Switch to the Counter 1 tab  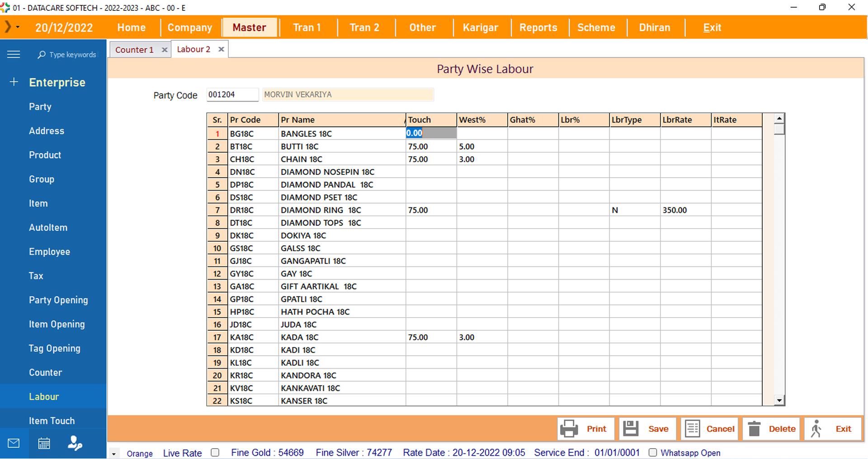134,50
